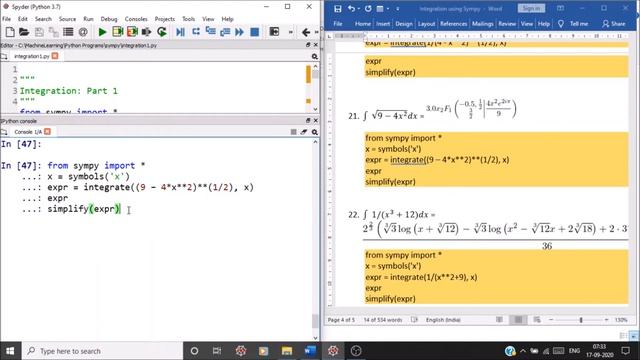The width and height of the screenshot is (640, 360).
Task: Open Spyder's Consoles menu
Action: pos(136,19)
